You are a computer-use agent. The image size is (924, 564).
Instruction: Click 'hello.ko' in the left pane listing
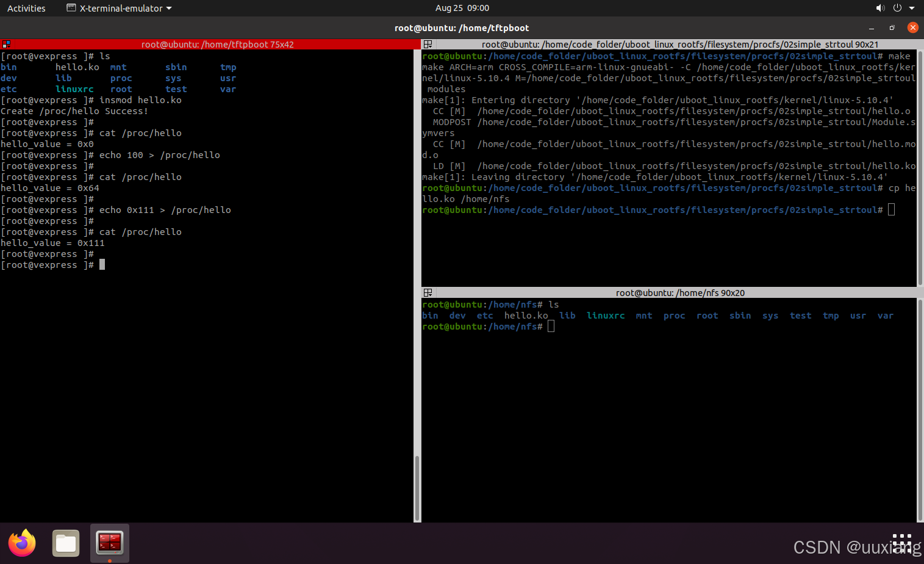[77, 67]
